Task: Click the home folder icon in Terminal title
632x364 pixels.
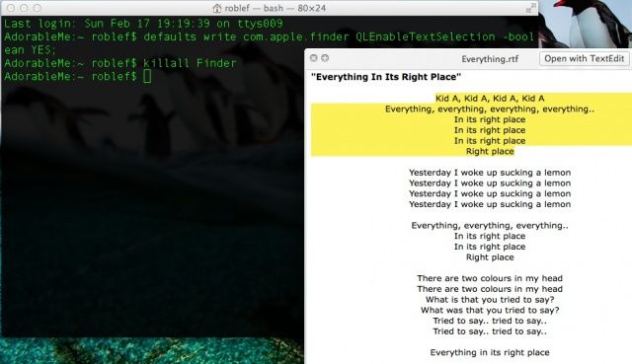Action: pyautogui.click(x=217, y=8)
